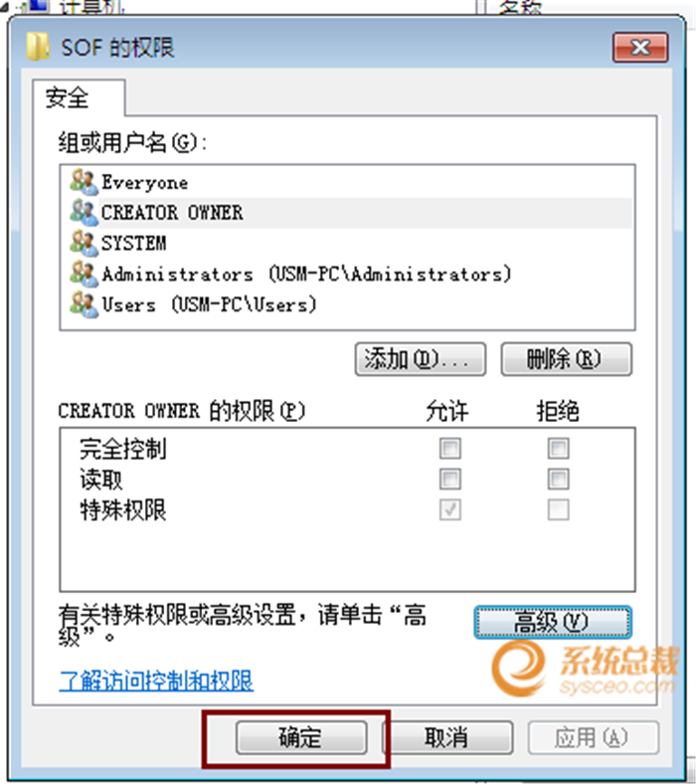696x784 pixels.
Task: Enable Deny checkbox for 读取
Action: click(558, 479)
